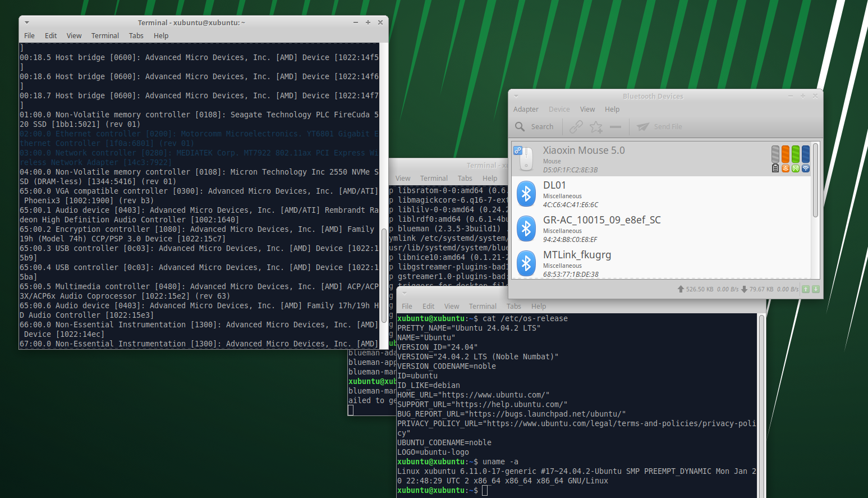
Task: Open Terminal menu in the lspci terminal
Action: coord(105,36)
